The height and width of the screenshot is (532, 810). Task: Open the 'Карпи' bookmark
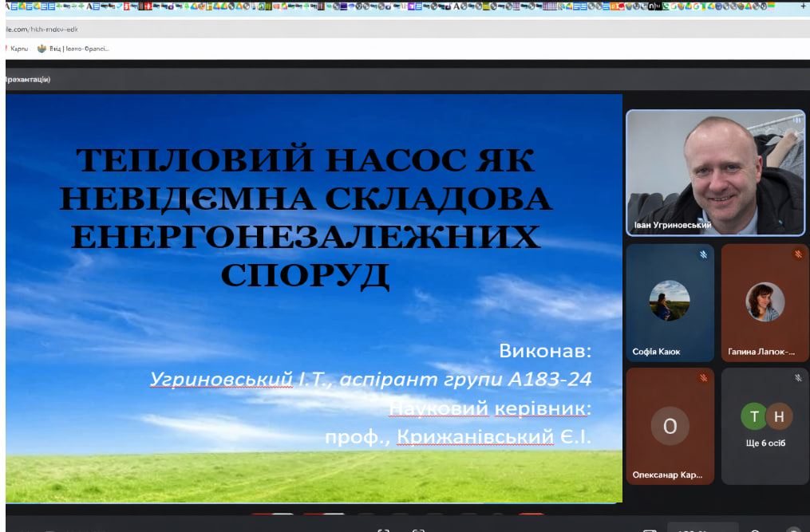17,49
